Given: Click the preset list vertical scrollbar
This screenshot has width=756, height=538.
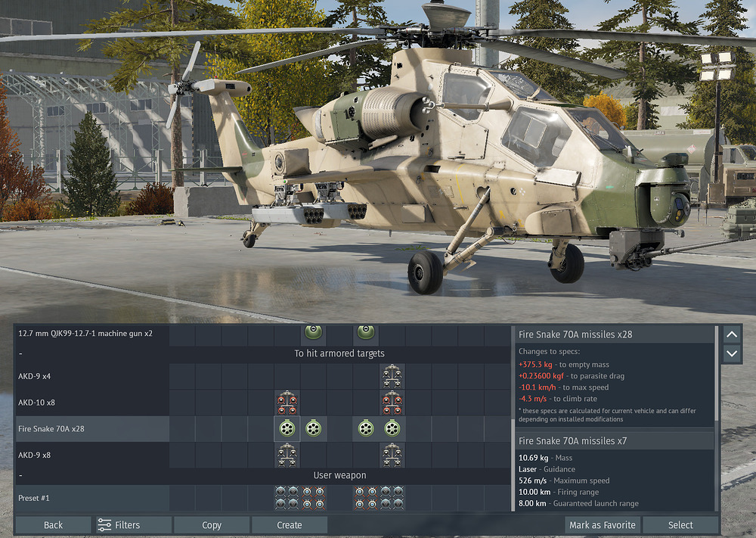Looking at the screenshot, I should click(x=513, y=465).
